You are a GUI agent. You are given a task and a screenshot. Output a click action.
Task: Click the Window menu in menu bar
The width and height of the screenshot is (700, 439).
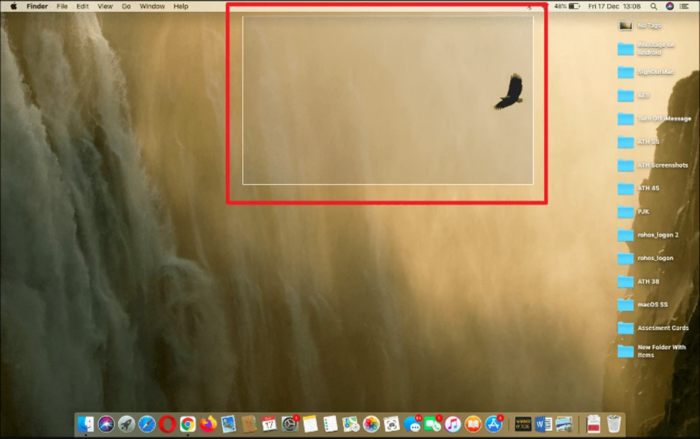point(152,6)
